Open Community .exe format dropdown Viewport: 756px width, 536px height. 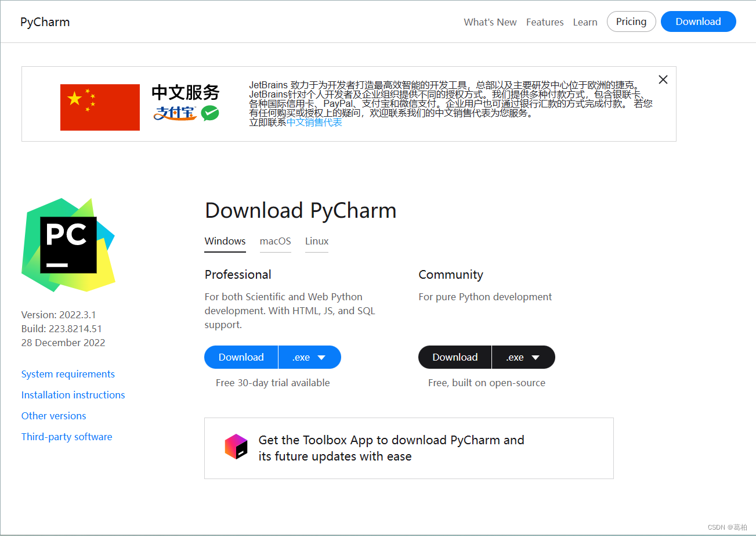[523, 357]
